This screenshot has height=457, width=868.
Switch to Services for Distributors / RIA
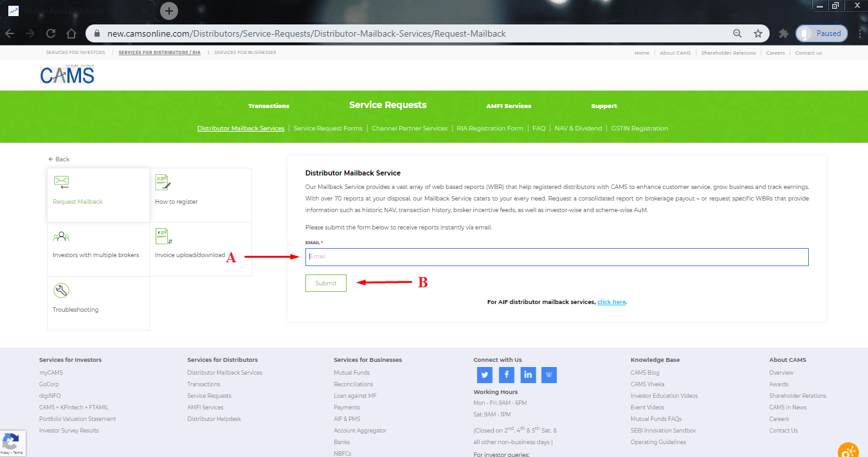[x=159, y=53]
